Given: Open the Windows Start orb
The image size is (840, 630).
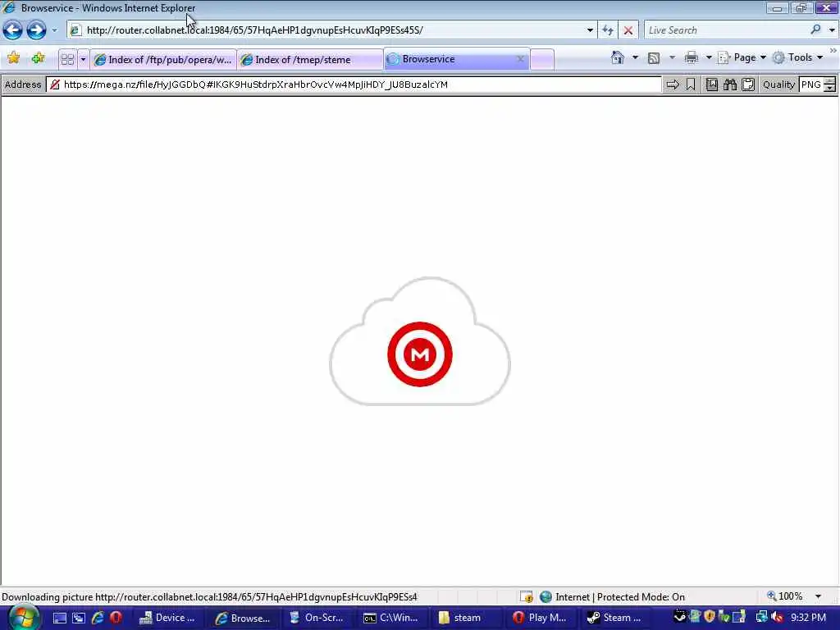Looking at the screenshot, I should 24,618.
